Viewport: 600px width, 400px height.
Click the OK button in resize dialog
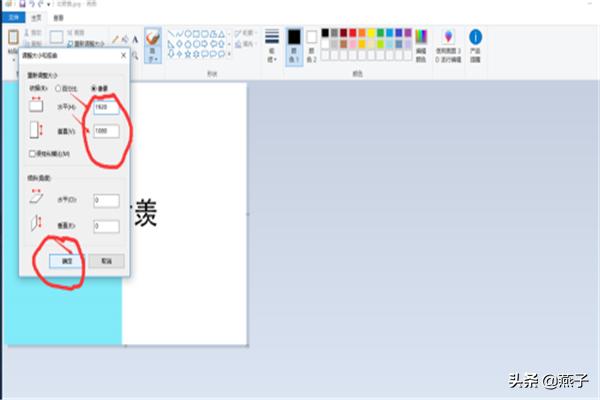(x=67, y=261)
